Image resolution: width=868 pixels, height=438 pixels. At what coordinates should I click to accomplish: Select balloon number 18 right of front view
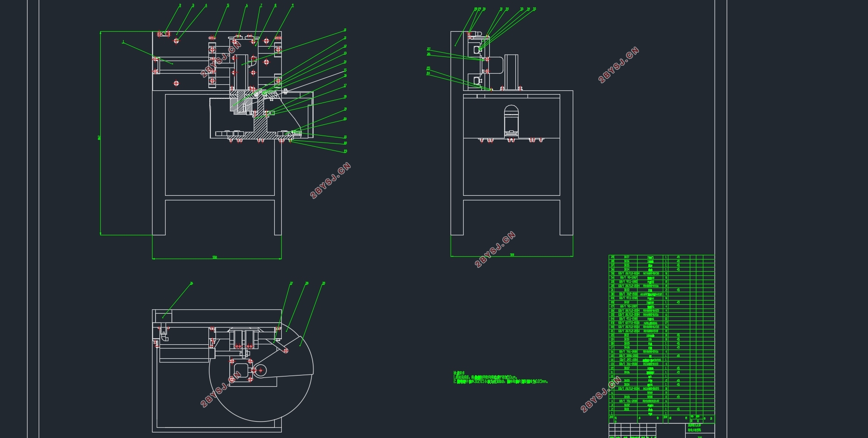coord(345,97)
